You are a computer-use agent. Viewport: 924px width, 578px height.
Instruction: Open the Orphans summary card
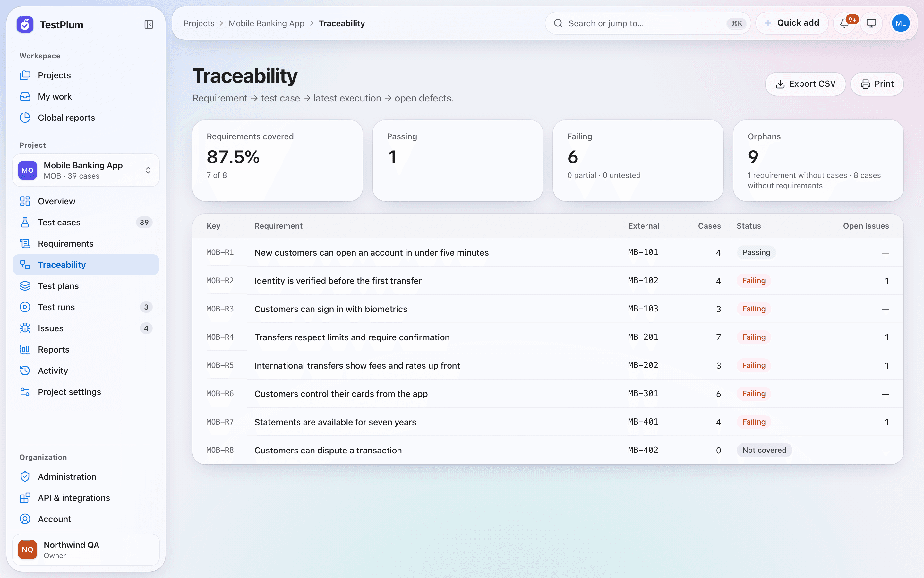(818, 161)
